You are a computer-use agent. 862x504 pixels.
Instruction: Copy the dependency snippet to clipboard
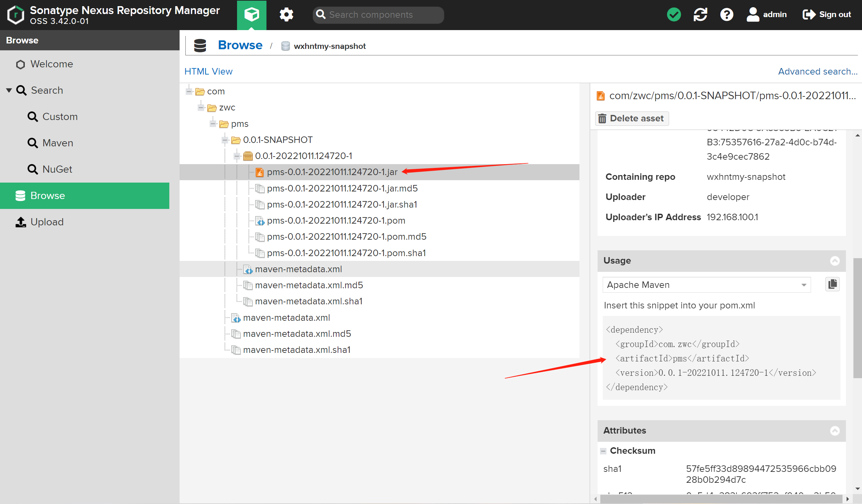(832, 284)
